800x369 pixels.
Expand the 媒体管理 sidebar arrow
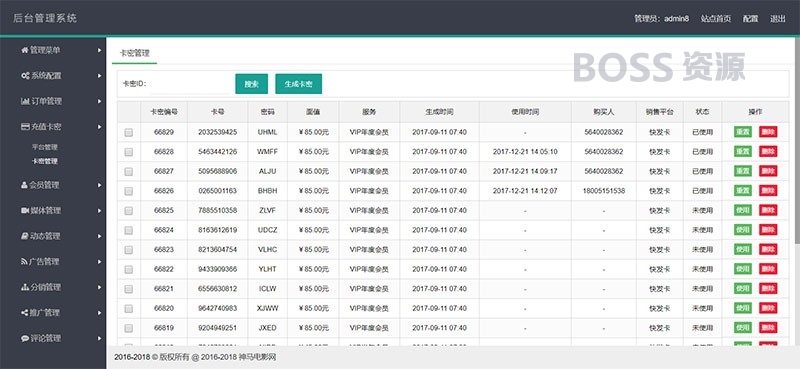[x=99, y=210]
